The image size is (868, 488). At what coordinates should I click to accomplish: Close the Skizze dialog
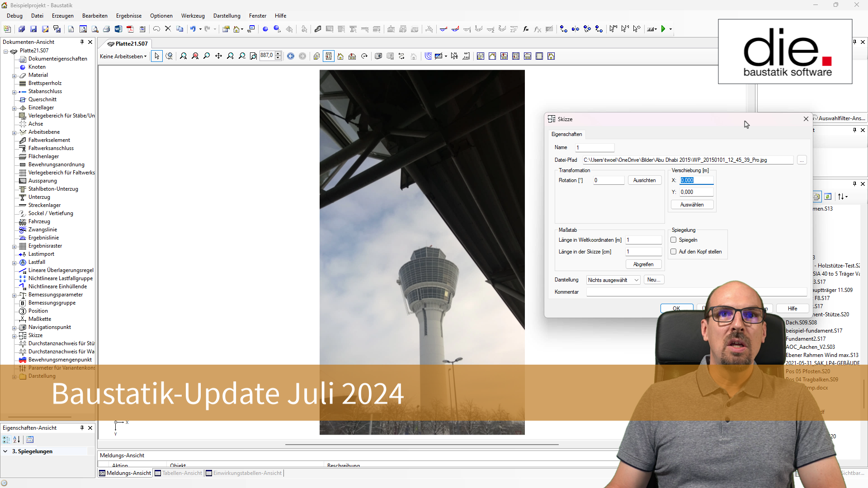pos(806,119)
